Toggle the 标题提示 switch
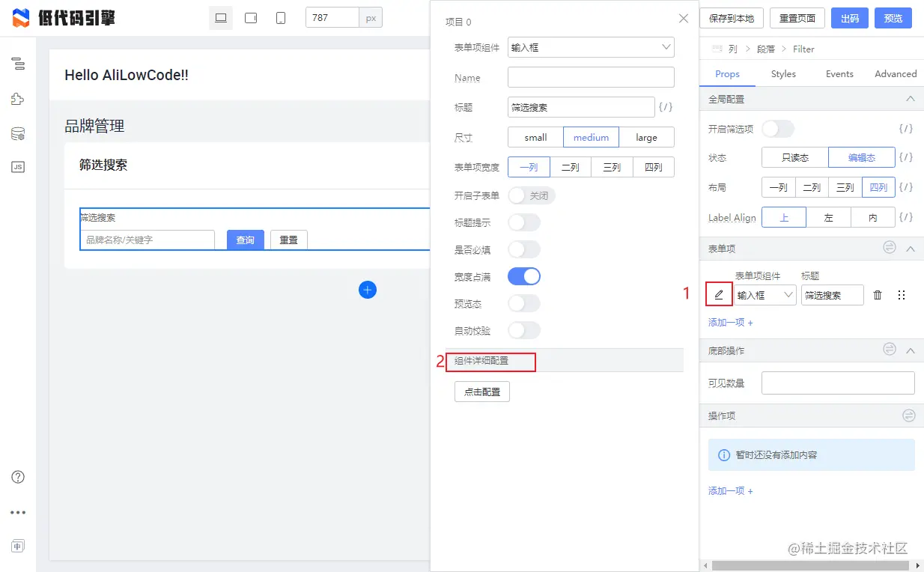 click(524, 222)
